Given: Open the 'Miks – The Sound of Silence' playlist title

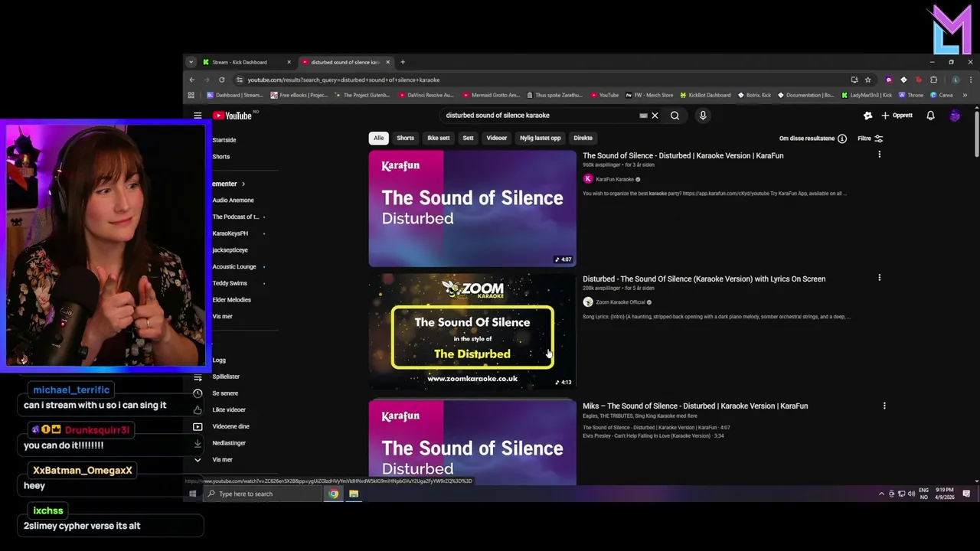Looking at the screenshot, I should [x=695, y=406].
